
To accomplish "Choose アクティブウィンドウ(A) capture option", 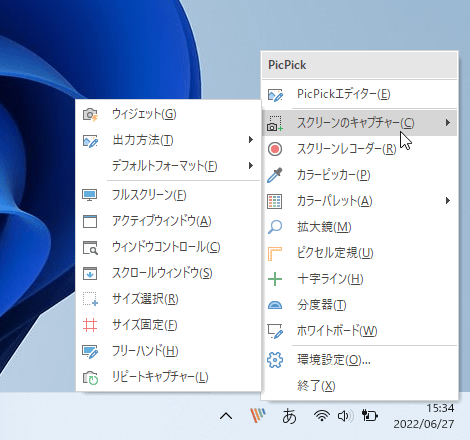I will [168, 221].
